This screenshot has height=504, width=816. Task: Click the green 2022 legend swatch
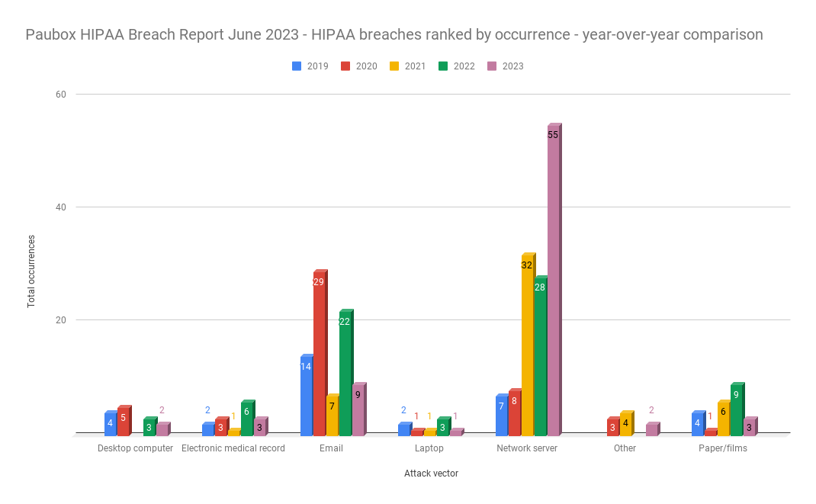point(443,66)
